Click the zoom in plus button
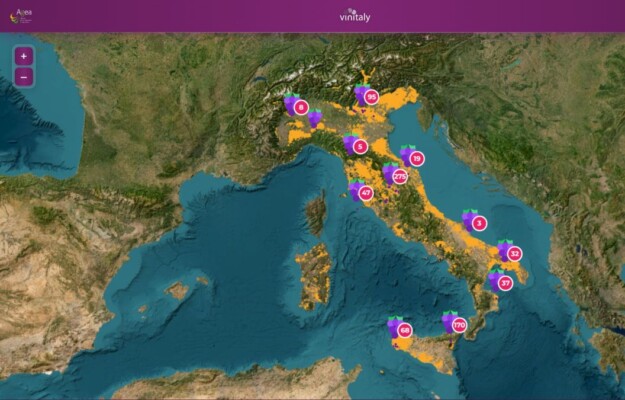This screenshot has width=625, height=400. coord(23,56)
